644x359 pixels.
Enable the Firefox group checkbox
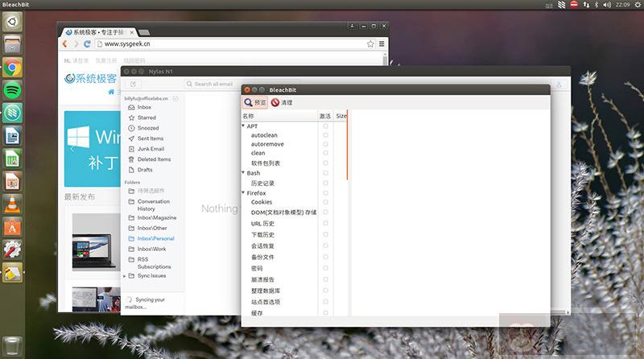(x=325, y=193)
